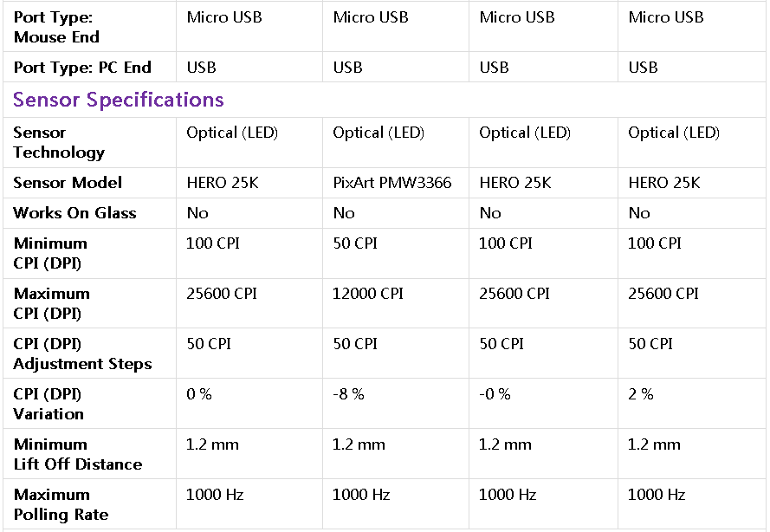Select the 12000 CPI maximum value
The width and height of the screenshot is (770, 532).
tap(368, 294)
